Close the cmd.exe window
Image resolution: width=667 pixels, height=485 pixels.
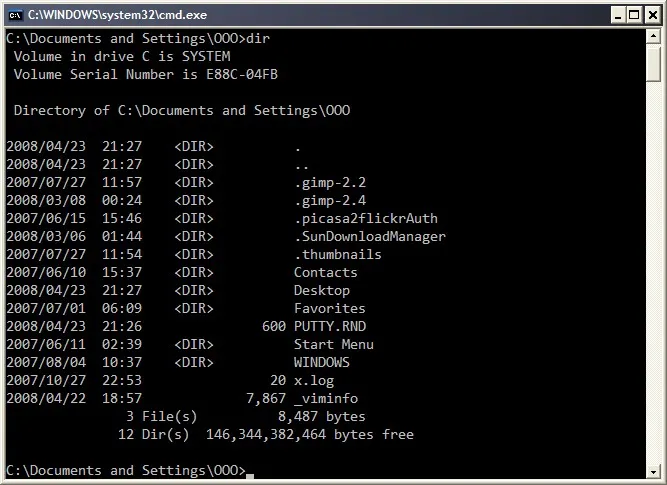click(x=653, y=14)
